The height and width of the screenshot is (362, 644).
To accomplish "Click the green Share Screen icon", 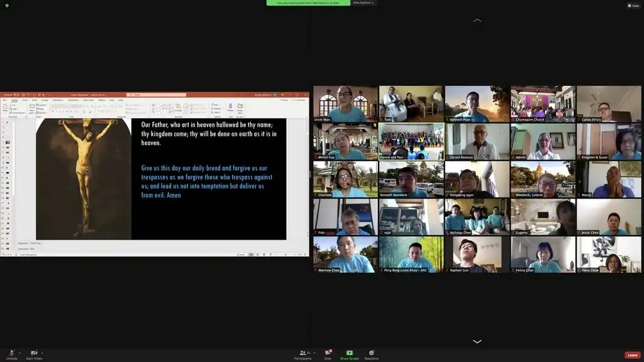I will tap(350, 353).
